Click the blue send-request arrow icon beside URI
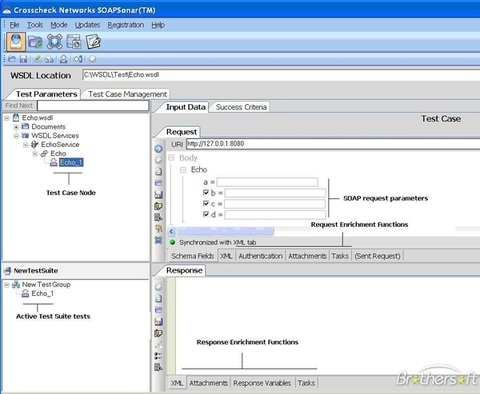The image size is (480, 394). 159,149
